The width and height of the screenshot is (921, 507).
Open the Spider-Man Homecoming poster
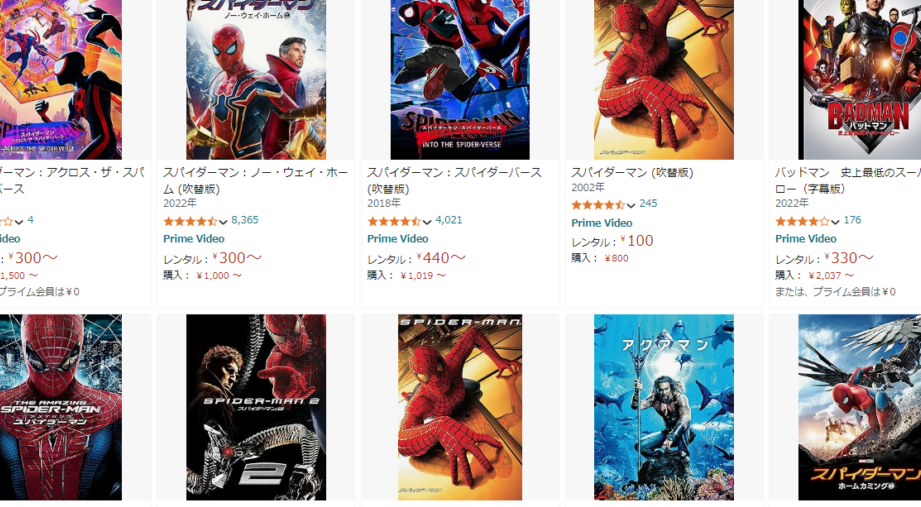pos(859,407)
